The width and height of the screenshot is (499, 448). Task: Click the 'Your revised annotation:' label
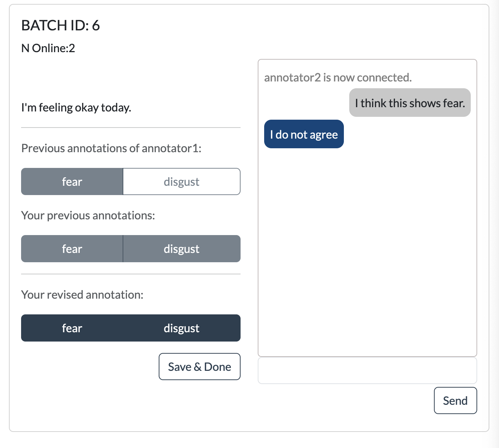82,295
